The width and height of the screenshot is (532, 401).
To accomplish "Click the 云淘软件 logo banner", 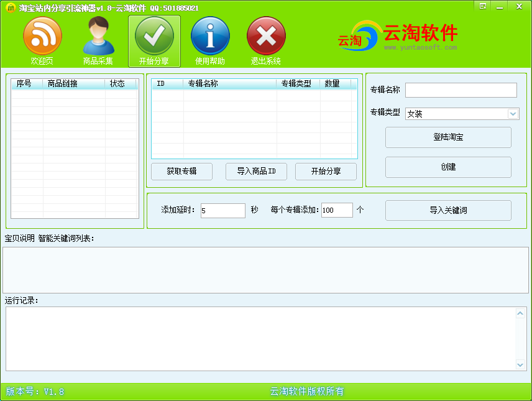I will [398, 36].
